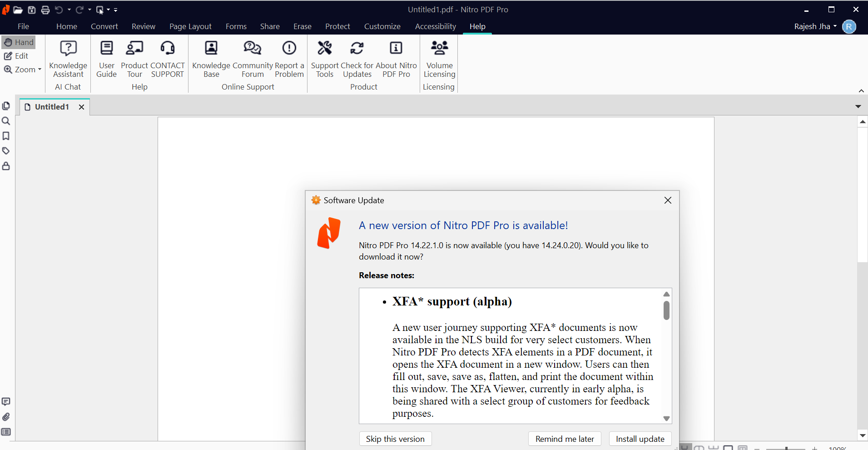
Task: Open the Knowledge Assistant AI Chat
Action: 68,59
